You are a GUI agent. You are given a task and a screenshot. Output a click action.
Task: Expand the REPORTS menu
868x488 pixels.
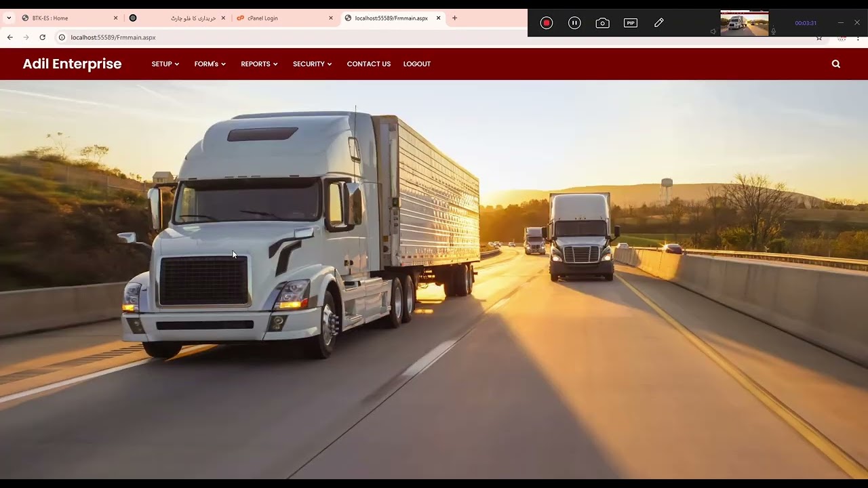pyautogui.click(x=260, y=64)
